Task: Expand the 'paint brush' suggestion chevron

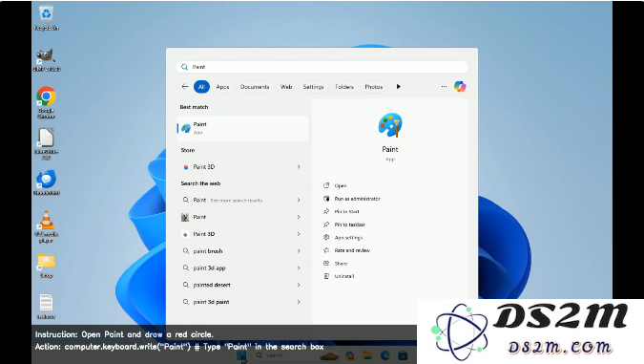Action: (299, 251)
